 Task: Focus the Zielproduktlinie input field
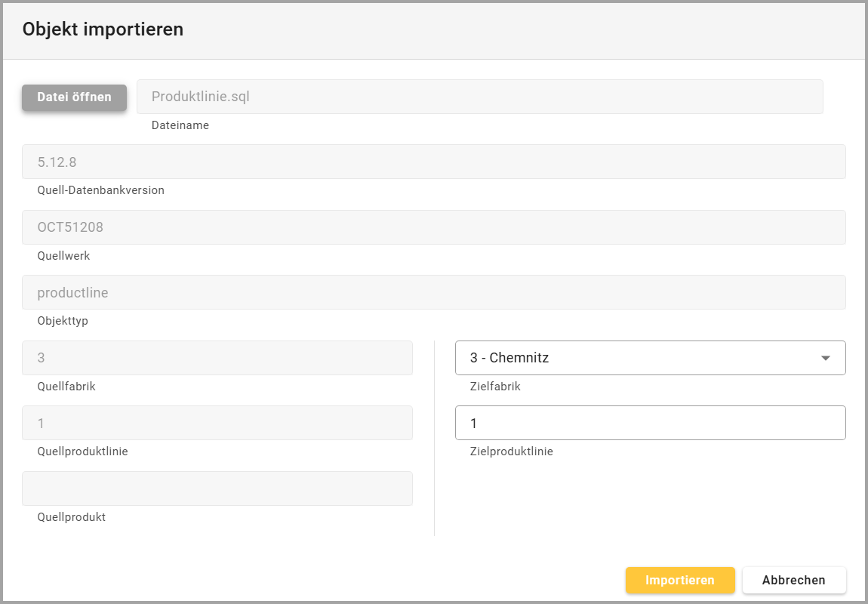[649, 424]
